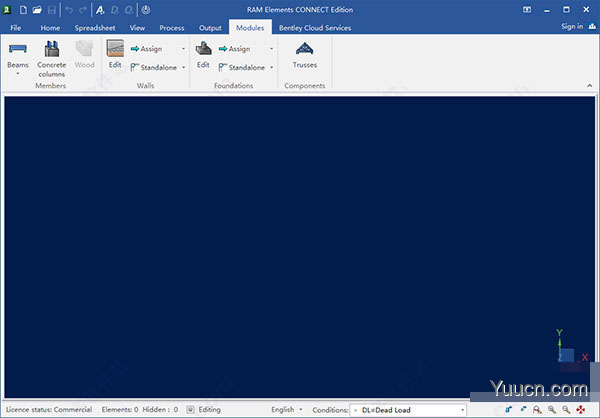Image resolution: width=600 pixels, height=418 pixels.
Task: Click Standalone in the Foundations group
Action: point(242,67)
